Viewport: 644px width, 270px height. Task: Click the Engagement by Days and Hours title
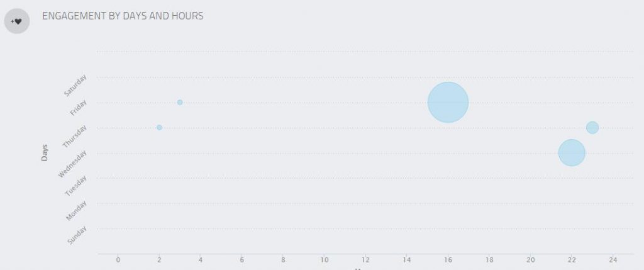point(123,16)
